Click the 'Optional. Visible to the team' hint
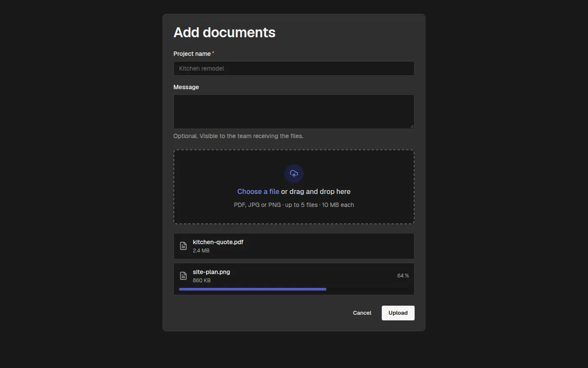 pos(238,136)
